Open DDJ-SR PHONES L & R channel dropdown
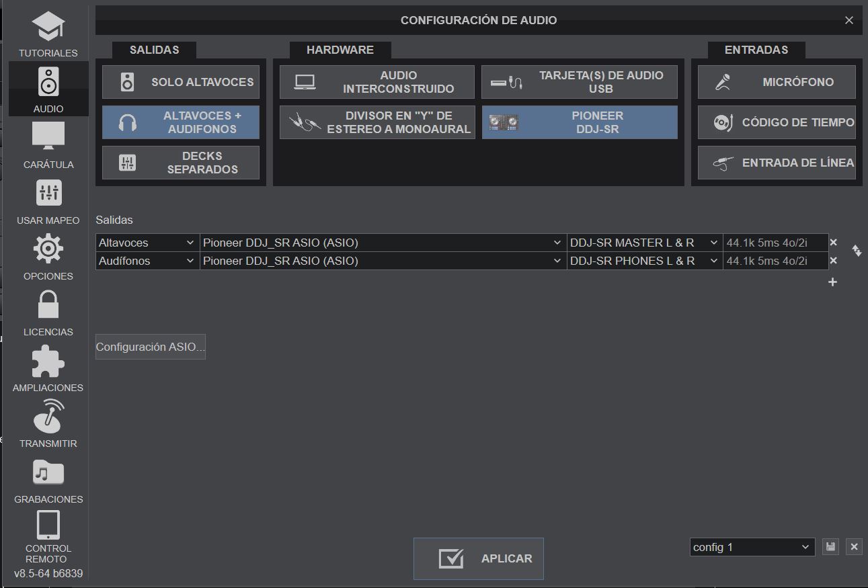 [x=645, y=261]
